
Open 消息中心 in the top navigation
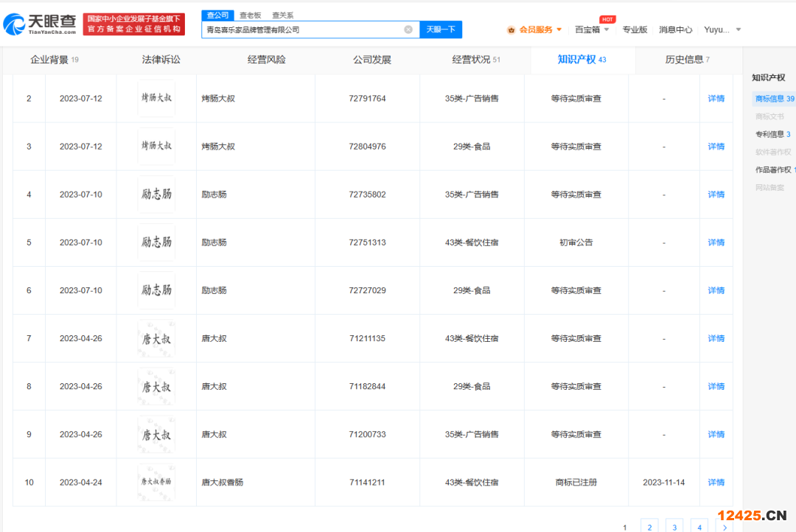coord(675,29)
